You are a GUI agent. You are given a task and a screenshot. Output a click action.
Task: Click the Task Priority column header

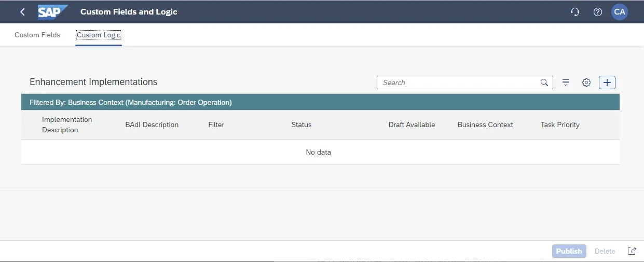tap(560, 125)
